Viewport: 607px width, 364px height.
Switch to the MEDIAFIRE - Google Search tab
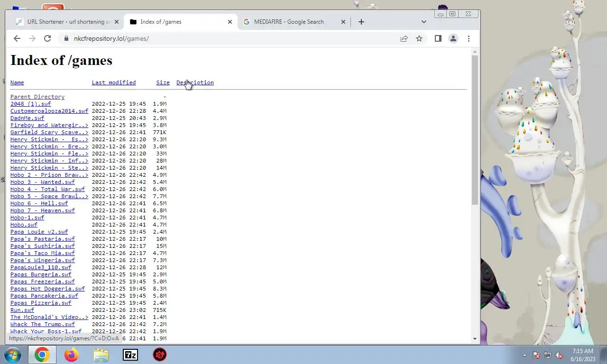coord(294,22)
